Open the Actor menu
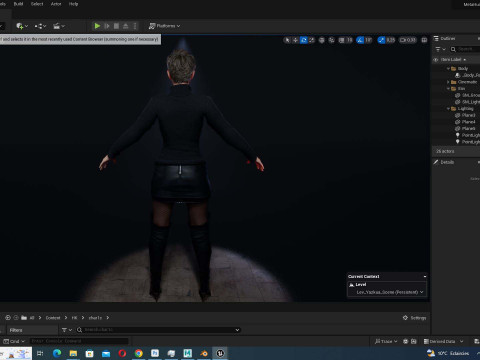 56,4
